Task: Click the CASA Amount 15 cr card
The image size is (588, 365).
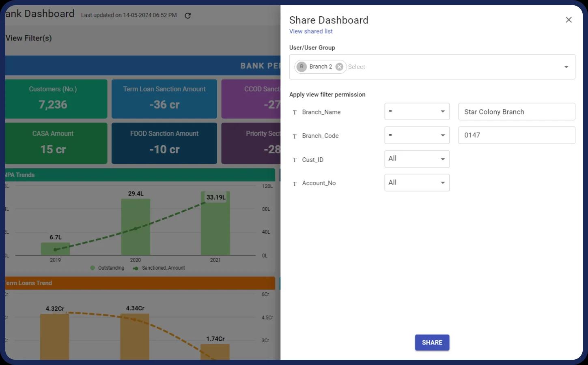Action: pyautogui.click(x=55, y=144)
